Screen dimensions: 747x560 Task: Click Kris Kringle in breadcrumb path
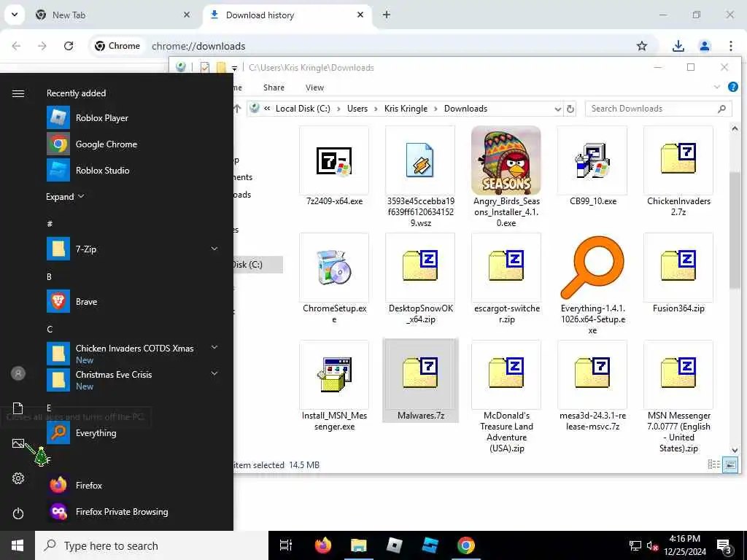click(x=406, y=109)
